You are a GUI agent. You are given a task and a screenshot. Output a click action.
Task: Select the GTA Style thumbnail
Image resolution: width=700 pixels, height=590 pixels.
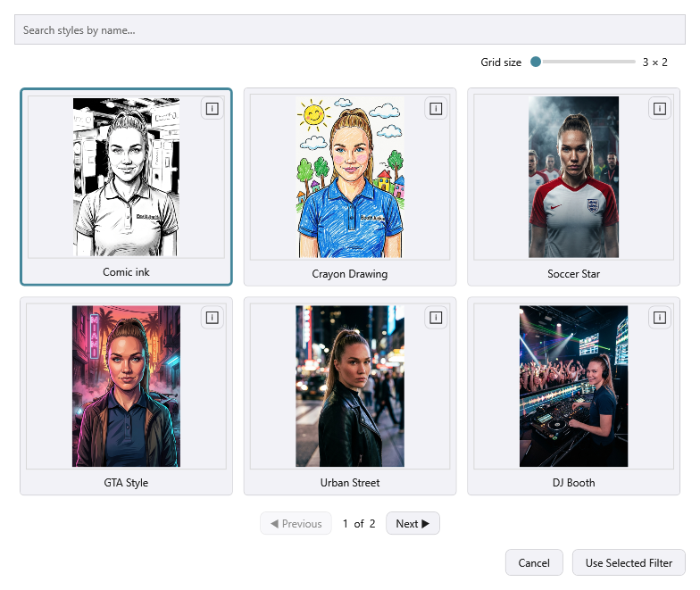[x=127, y=386]
